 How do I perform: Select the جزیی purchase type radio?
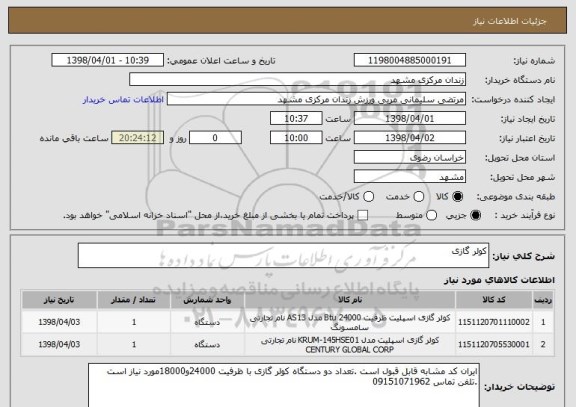(475, 215)
